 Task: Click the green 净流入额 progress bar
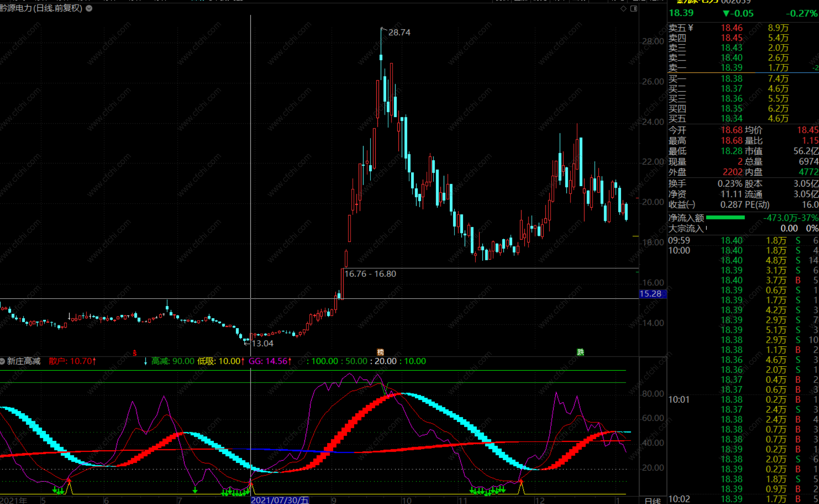point(725,218)
